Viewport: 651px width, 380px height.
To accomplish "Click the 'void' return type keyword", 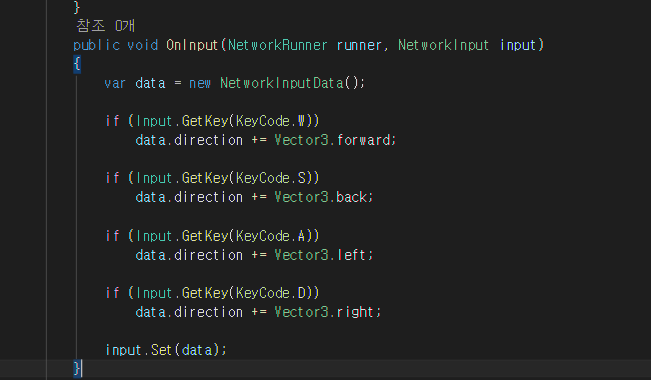I will pyautogui.click(x=143, y=45).
